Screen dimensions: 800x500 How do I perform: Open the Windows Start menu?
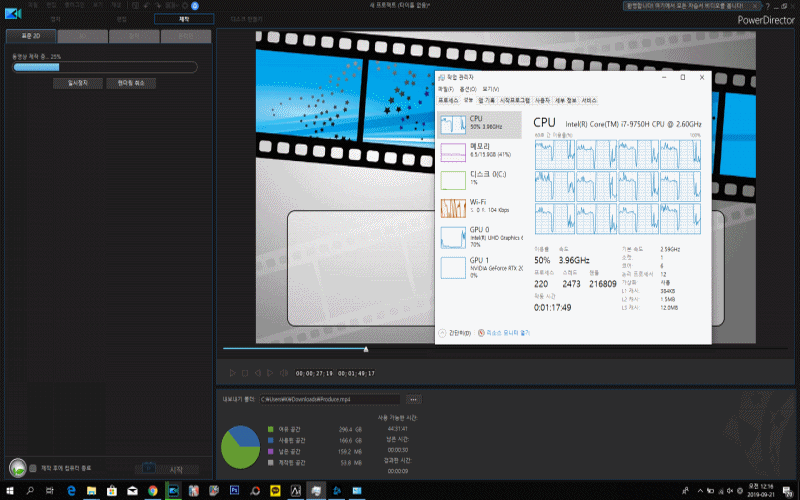(10, 491)
